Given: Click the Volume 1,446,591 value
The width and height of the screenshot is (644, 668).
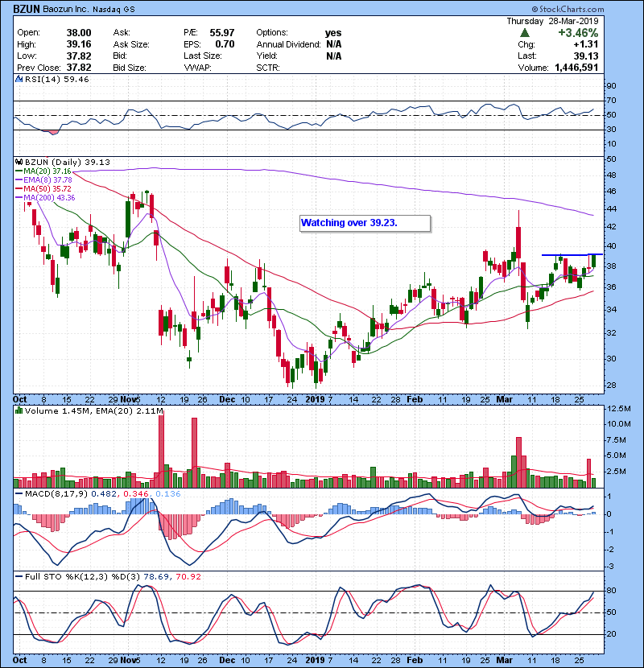Looking at the screenshot, I should [x=576, y=68].
